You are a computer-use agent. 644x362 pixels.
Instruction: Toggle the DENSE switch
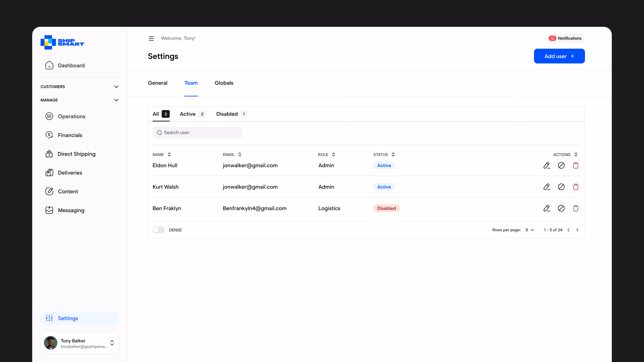158,230
